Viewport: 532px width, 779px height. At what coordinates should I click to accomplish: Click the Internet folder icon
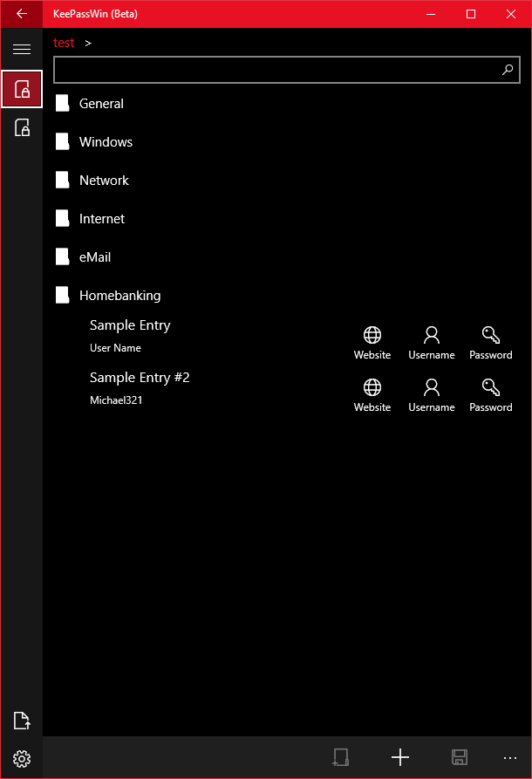[x=62, y=218]
